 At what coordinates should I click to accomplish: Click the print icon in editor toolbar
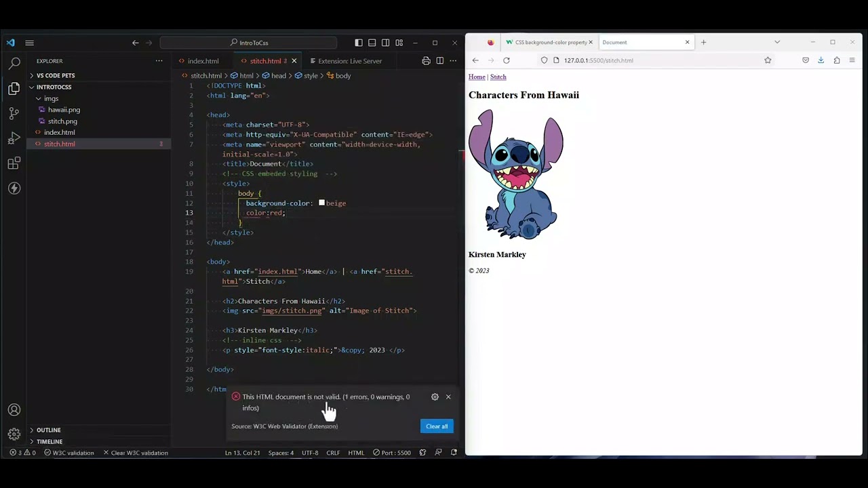coord(426,61)
